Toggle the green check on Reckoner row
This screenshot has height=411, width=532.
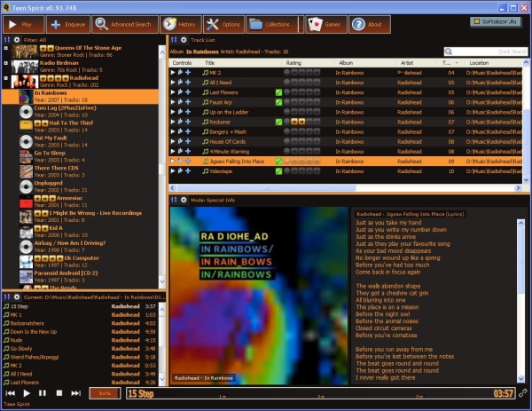tap(279, 121)
